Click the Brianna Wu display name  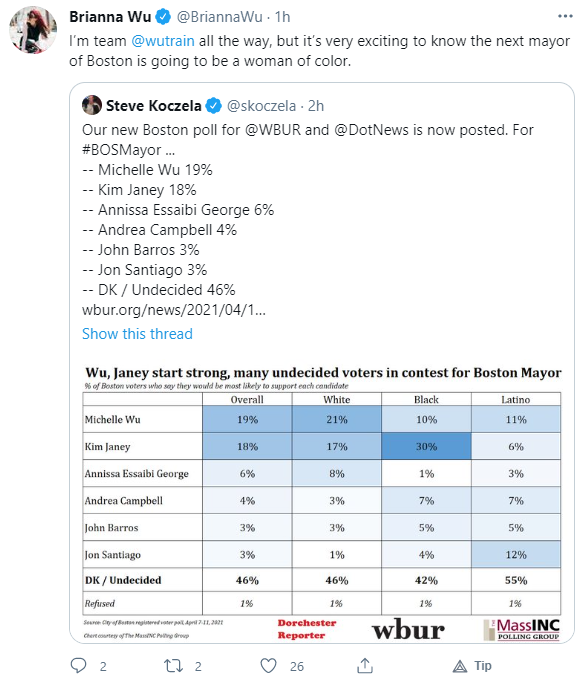[110, 17]
